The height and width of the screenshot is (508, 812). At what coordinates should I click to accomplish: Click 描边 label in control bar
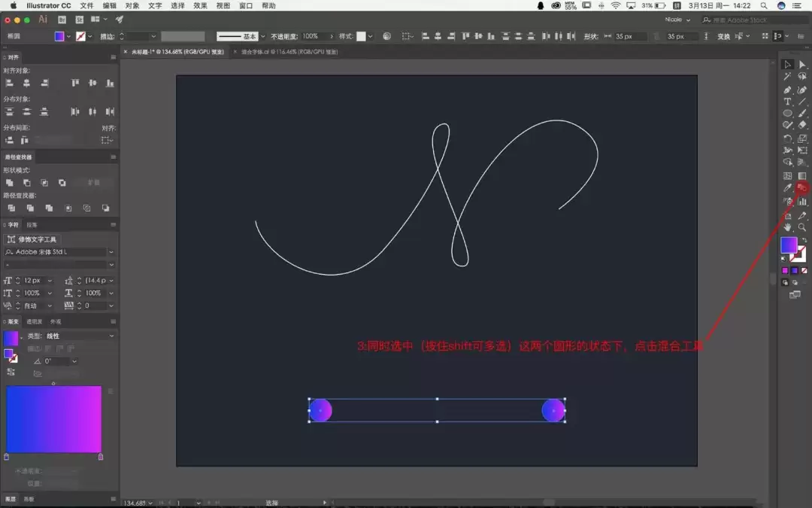pos(107,36)
